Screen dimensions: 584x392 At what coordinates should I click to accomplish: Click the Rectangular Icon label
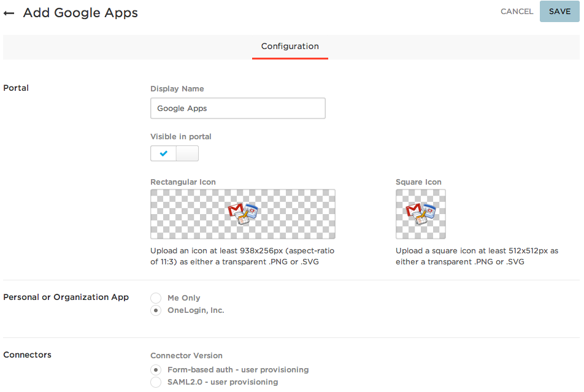coord(183,182)
